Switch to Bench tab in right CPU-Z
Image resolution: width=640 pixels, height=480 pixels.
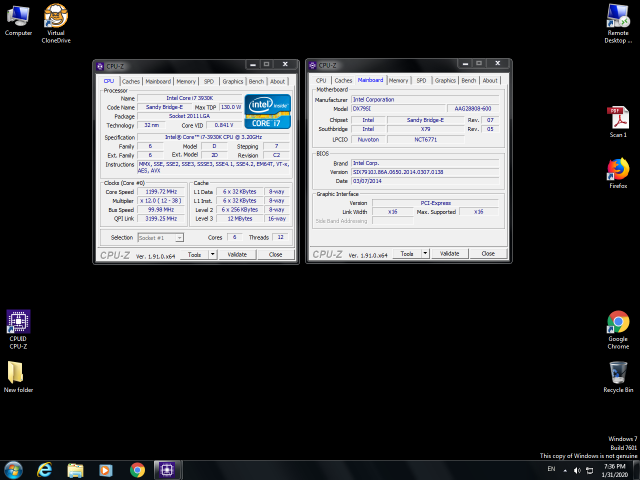[469, 80]
